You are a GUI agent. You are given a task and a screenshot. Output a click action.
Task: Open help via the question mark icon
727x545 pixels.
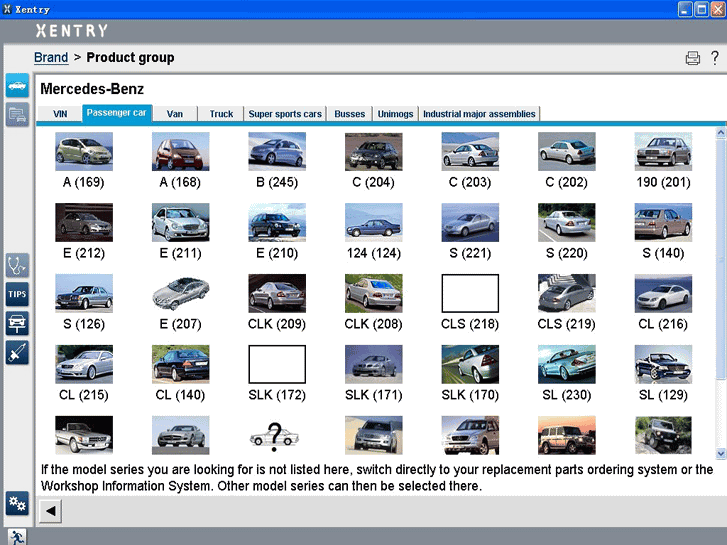pyautogui.click(x=714, y=58)
